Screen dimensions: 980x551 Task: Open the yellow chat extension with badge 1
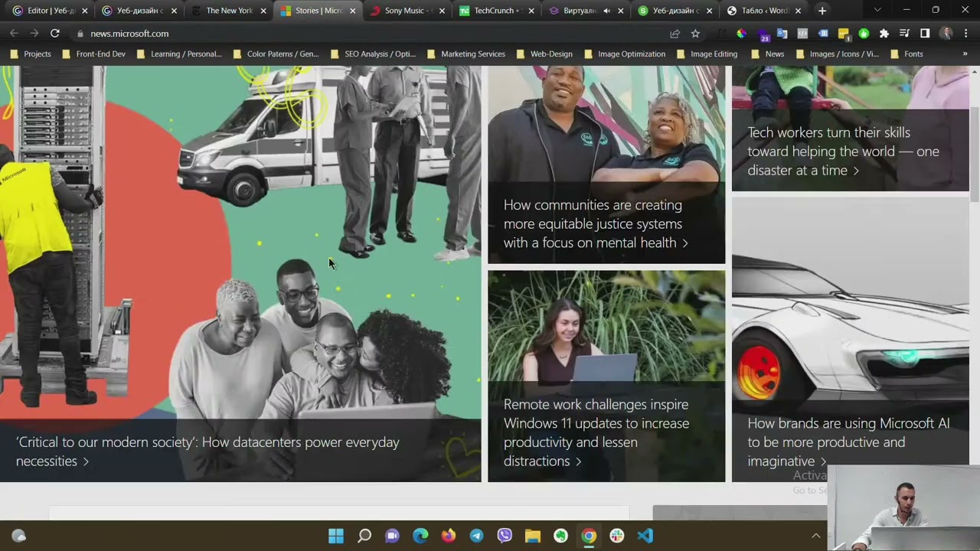(x=844, y=34)
